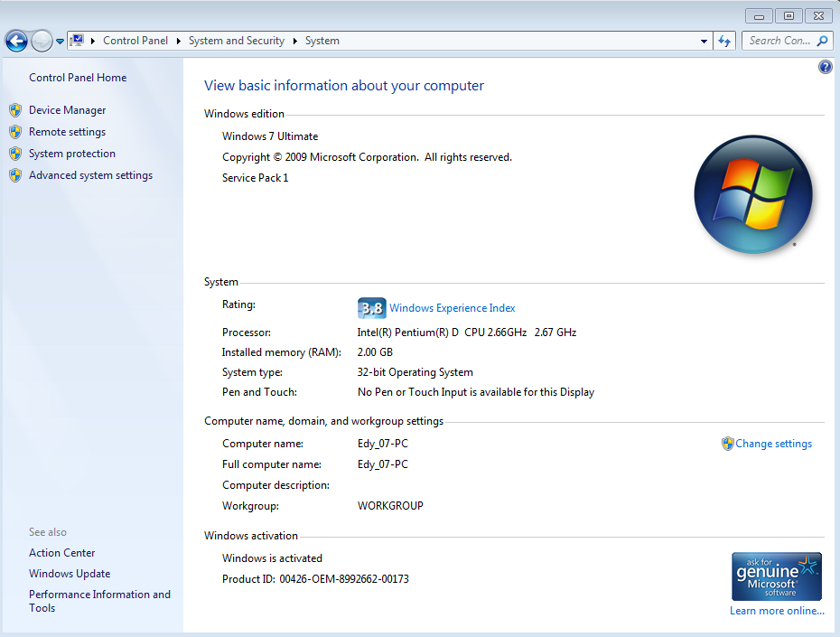Click the Product ID 00426-OEM-8992662-00173

pyautogui.click(x=315, y=579)
